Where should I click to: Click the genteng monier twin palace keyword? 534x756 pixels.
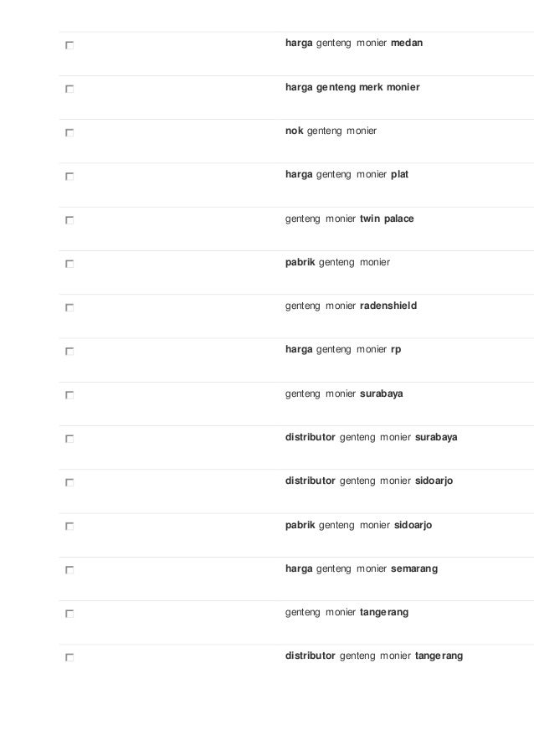pos(349,219)
